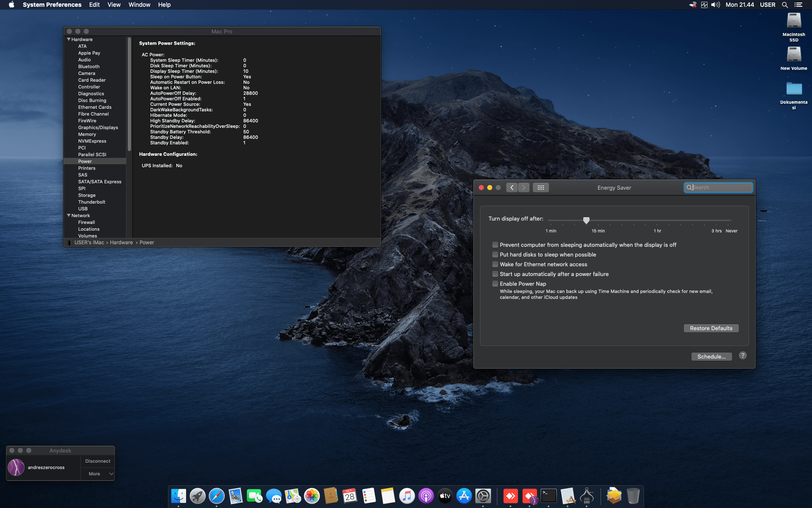Select Graphics/Displays in the hardware sidebar
The image size is (812, 508).
click(x=98, y=127)
